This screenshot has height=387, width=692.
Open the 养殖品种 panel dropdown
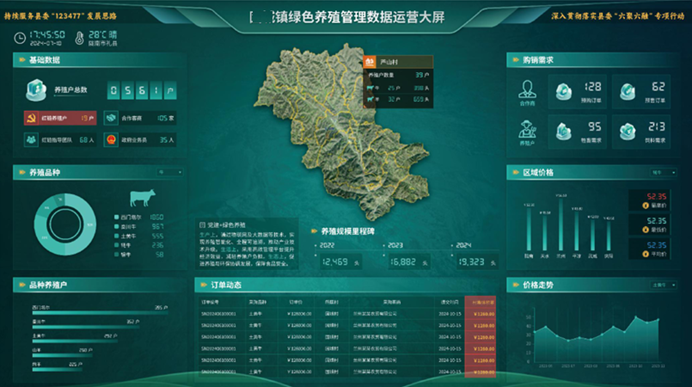(x=170, y=172)
